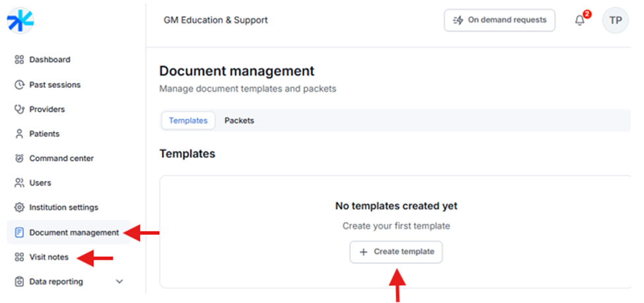Screen dimensions: 644x303
Task: Select the Templates tab
Action: click(x=188, y=121)
